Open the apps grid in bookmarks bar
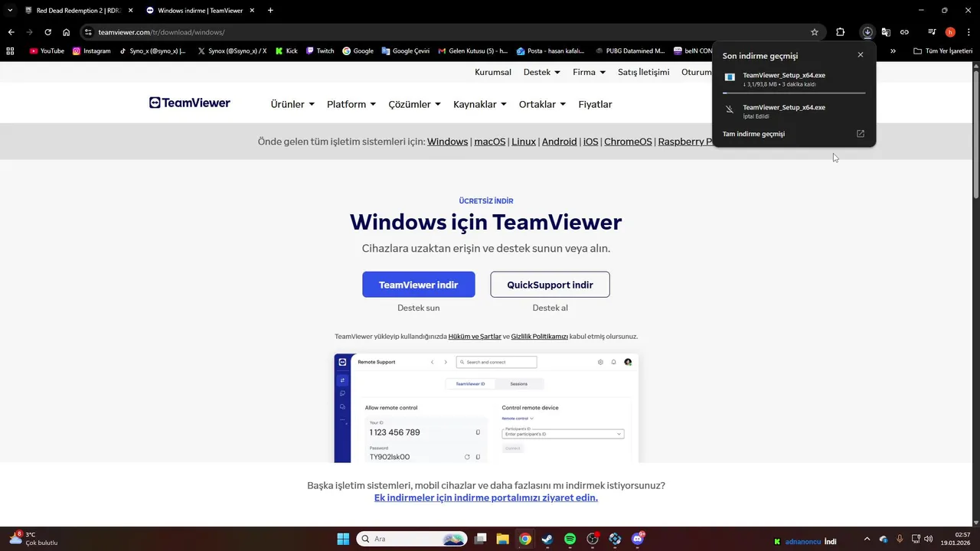The width and height of the screenshot is (980, 551). 10,51
